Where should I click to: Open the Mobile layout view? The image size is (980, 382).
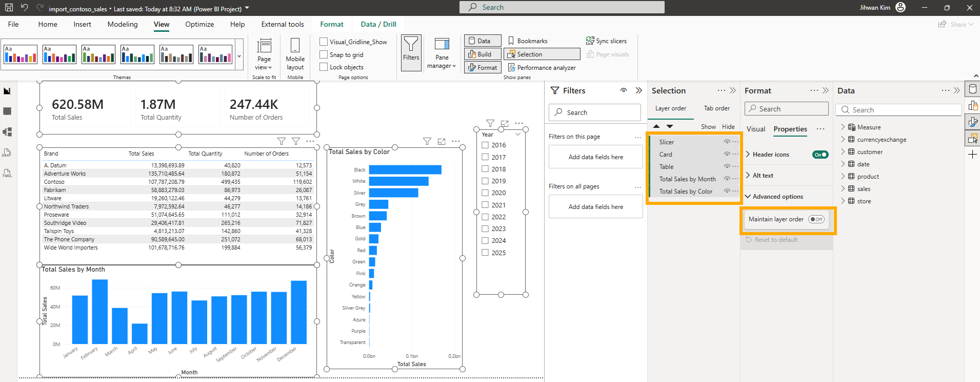tap(295, 54)
